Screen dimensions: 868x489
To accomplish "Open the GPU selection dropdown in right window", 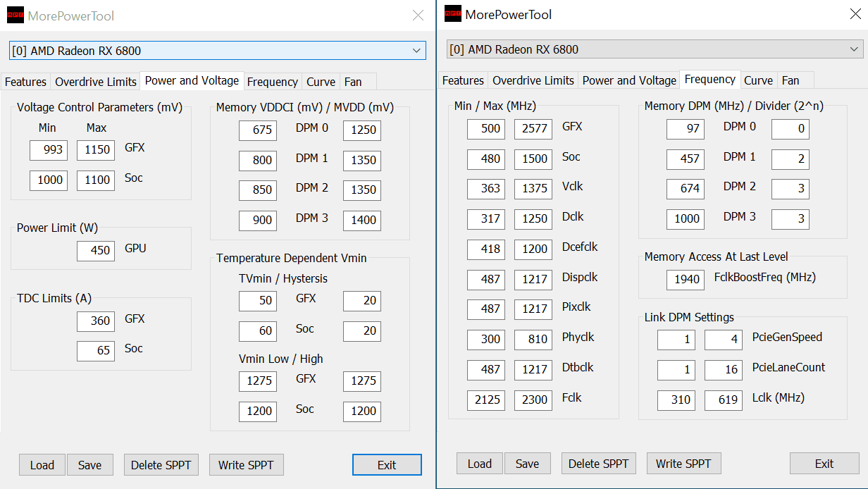I will point(655,49).
